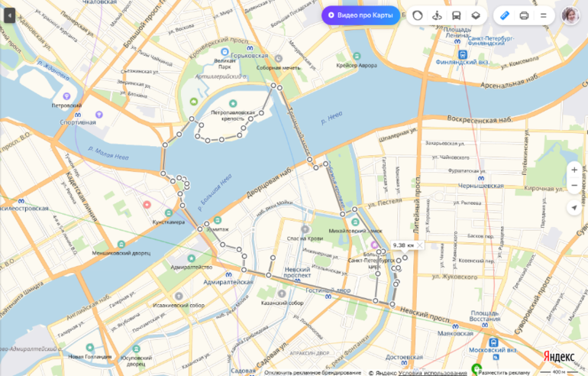
Task: Click the Петропавловская крепость landmark icon
Action: (233, 103)
